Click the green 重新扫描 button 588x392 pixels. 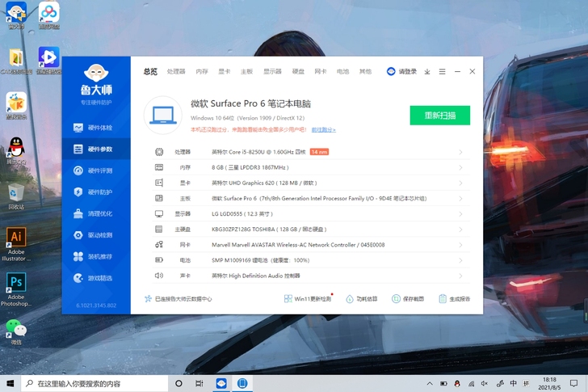(440, 115)
